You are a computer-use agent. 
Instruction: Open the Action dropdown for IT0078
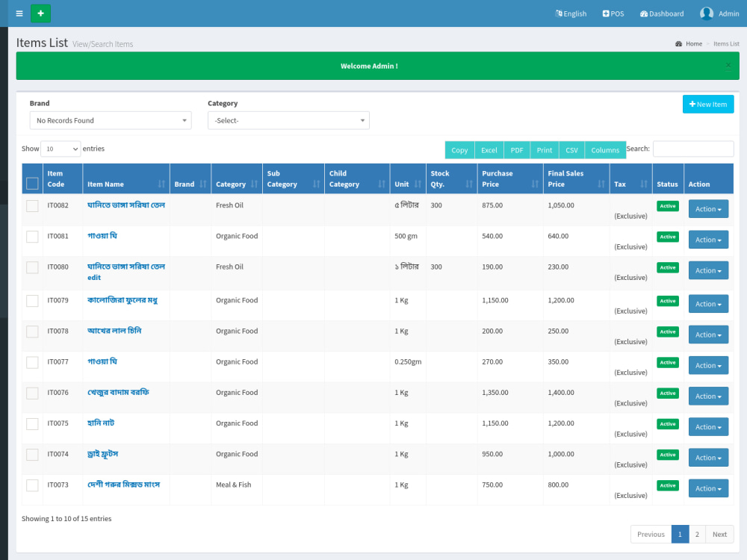(708, 335)
